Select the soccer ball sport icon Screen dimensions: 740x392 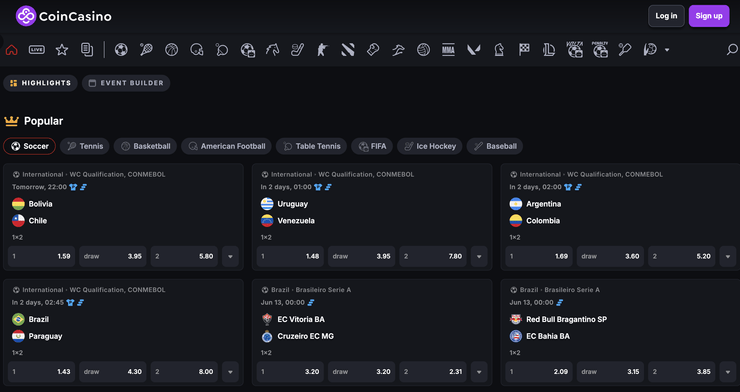pos(121,50)
